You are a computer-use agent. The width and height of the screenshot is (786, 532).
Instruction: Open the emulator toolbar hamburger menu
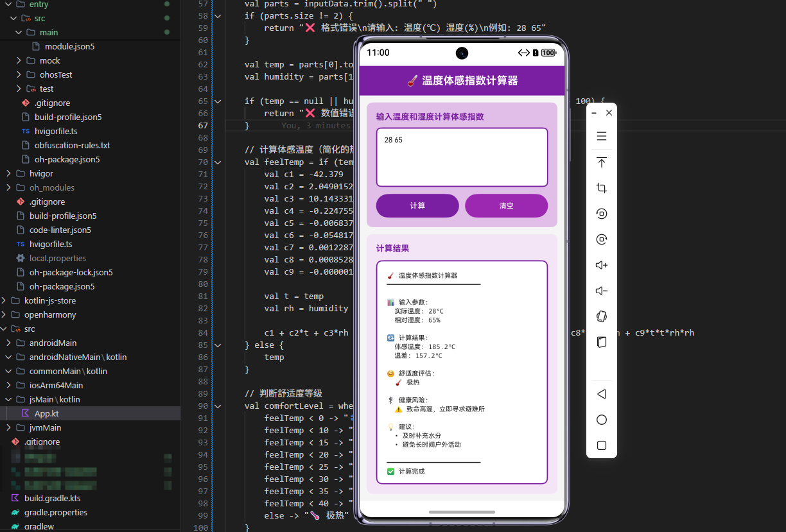click(602, 137)
